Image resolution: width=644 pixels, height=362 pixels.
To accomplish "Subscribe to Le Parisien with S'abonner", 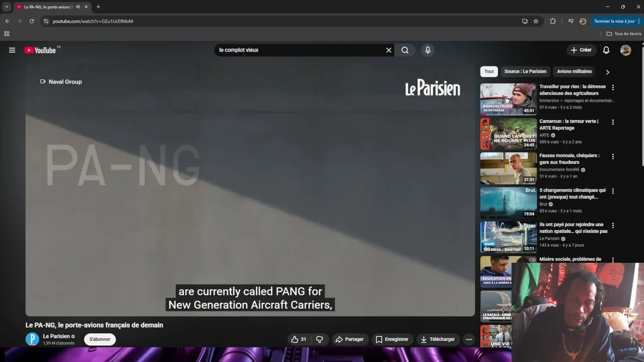I will pos(100,339).
